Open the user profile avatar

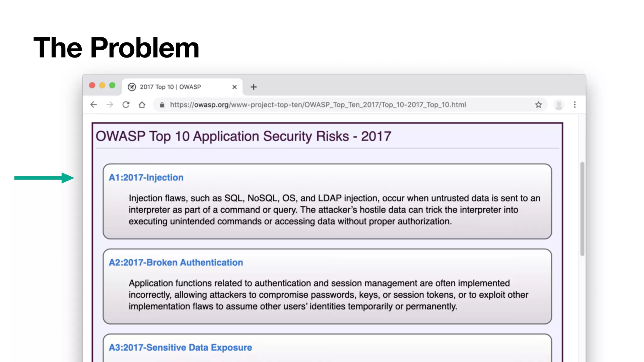tap(558, 105)
